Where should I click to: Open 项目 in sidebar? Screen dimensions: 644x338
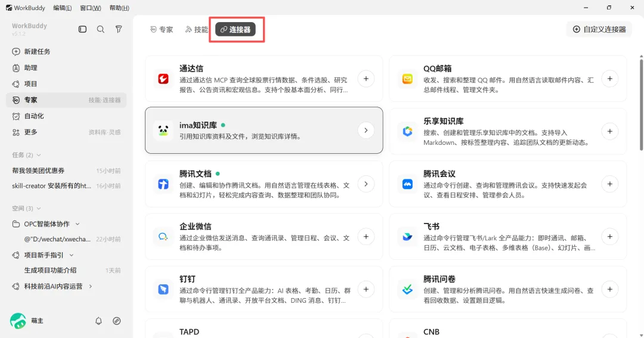[66, 84]
